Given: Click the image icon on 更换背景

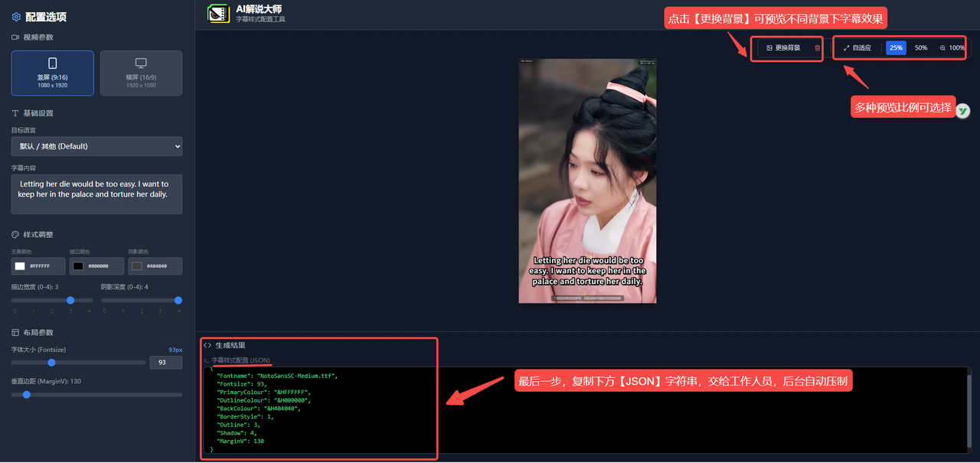Looking at the screenshot, I should click(x=769, y=48).
